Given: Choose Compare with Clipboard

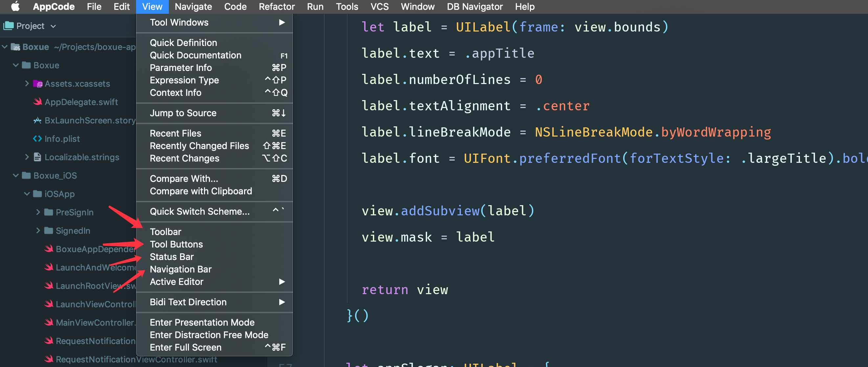Looking at the screenshot, I should click(x=214, y=191).
